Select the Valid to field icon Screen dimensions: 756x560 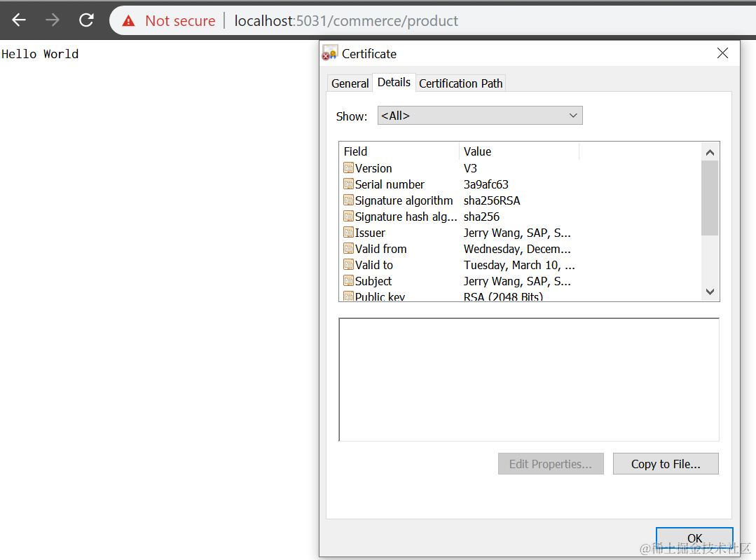coord(348,265)
